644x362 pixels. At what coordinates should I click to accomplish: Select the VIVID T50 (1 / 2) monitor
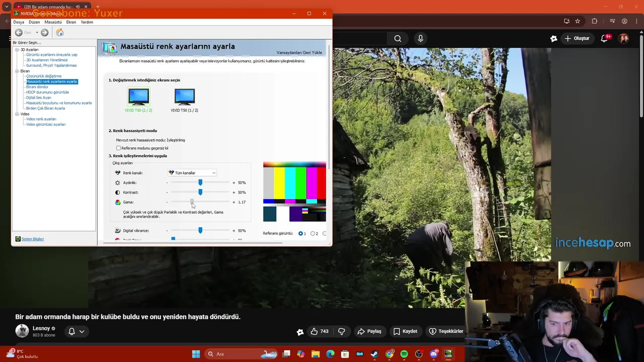tap(184, 100)
